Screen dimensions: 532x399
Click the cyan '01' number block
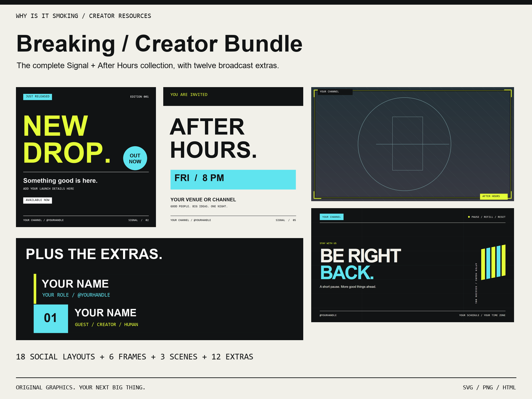[x=51, y=319]
